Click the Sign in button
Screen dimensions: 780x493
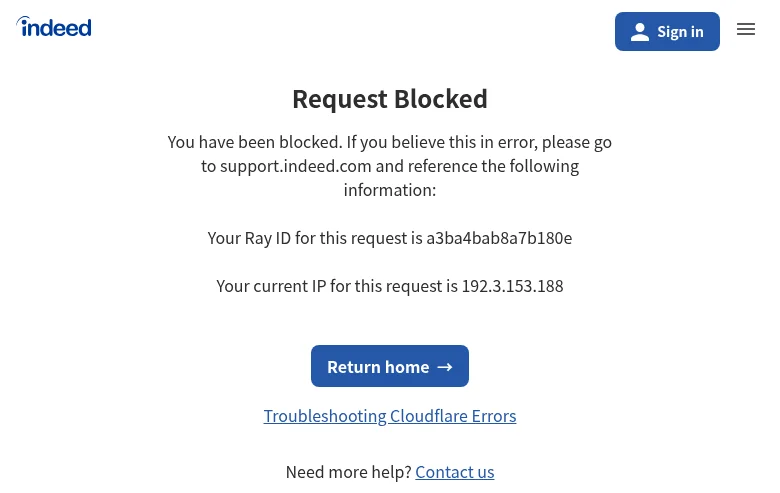point(667,31)
